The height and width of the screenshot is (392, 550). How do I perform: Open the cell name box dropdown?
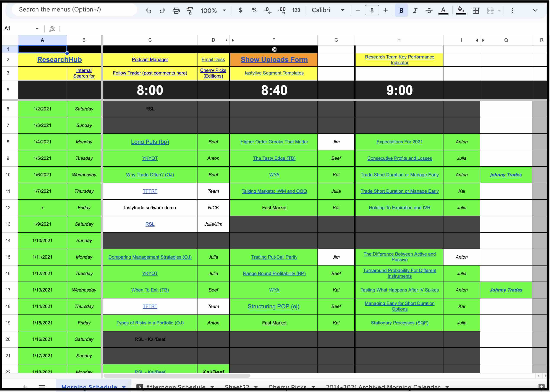coord(37,29)
